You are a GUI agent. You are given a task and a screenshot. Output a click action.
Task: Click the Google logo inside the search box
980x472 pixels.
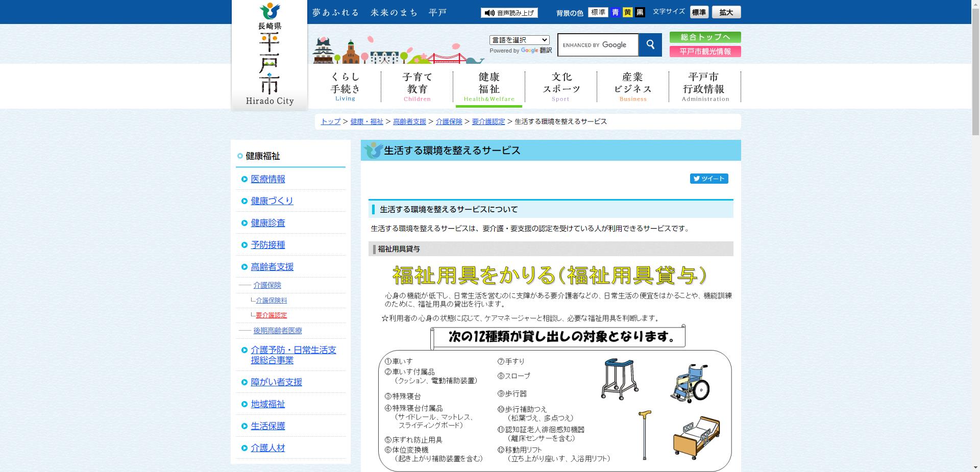(x=614, y=45)
